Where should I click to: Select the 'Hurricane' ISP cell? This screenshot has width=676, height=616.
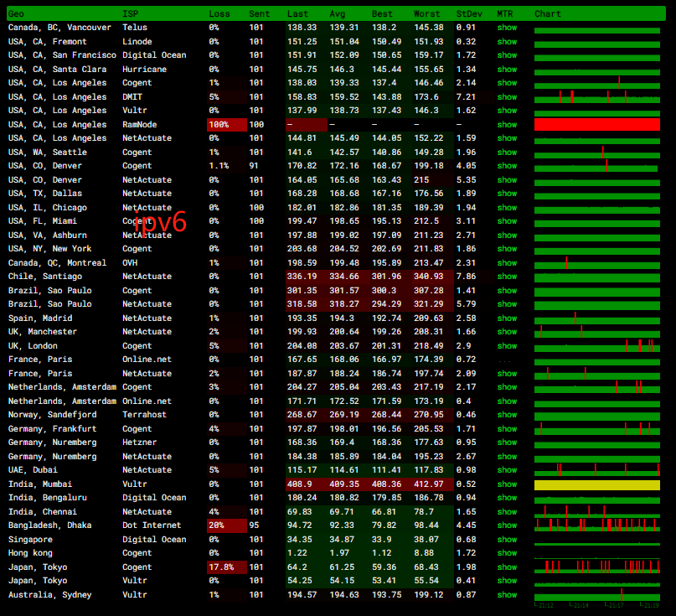pos(144,70)
